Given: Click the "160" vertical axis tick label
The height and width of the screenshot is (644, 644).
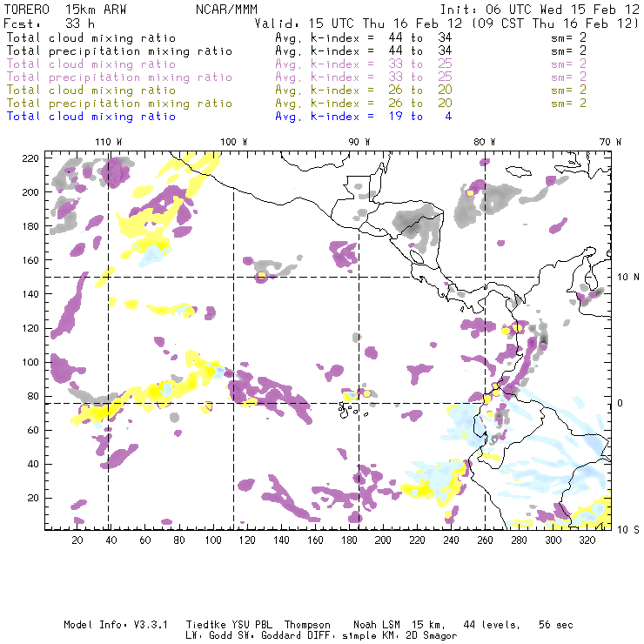Looking at the screenshot, I should [30, 260].
